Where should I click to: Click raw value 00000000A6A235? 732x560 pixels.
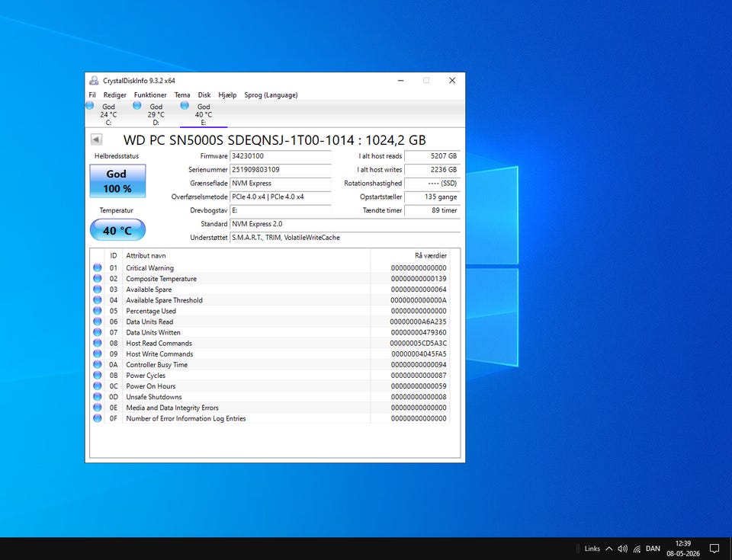[418, 322]
